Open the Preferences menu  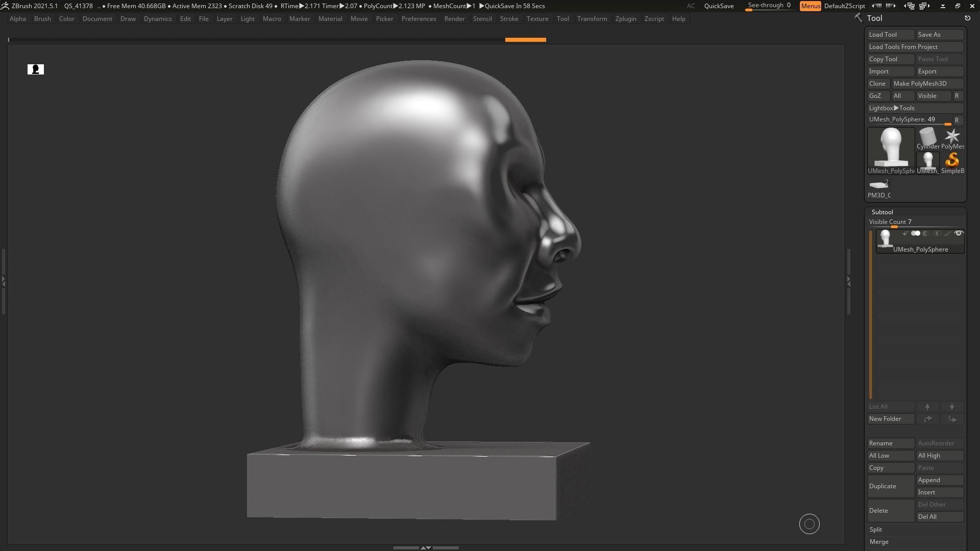pyautogui.click(x=419, y=19)
